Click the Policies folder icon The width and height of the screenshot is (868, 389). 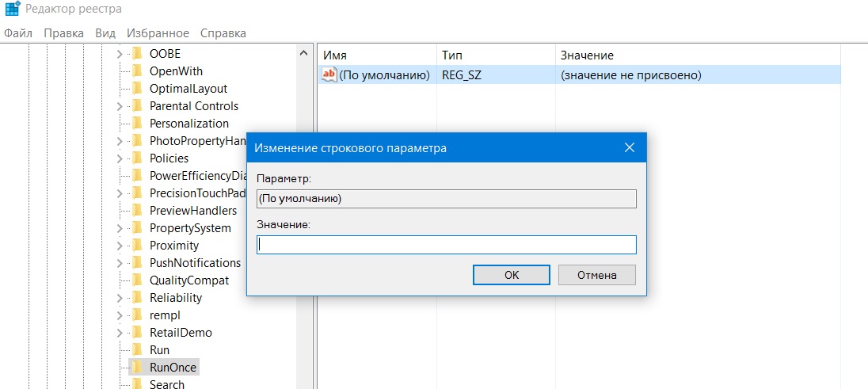pyautogui.click(x=136, y=158)
